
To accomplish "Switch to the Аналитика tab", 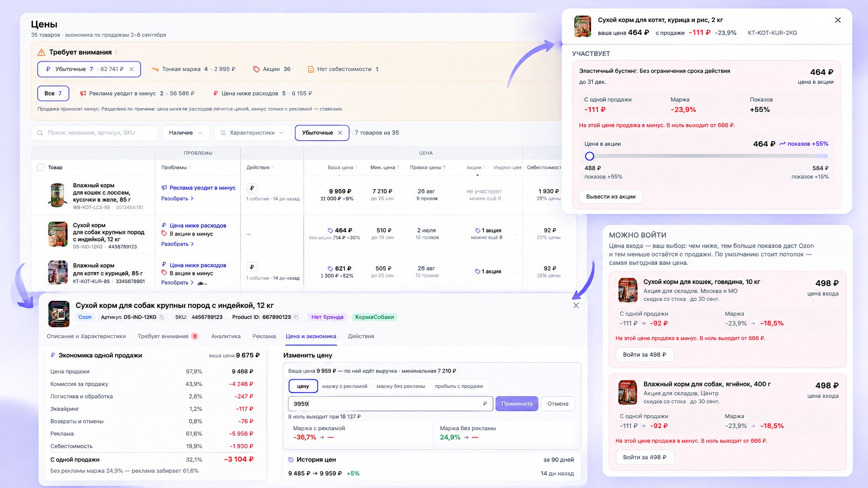I will tap(226, 336).
